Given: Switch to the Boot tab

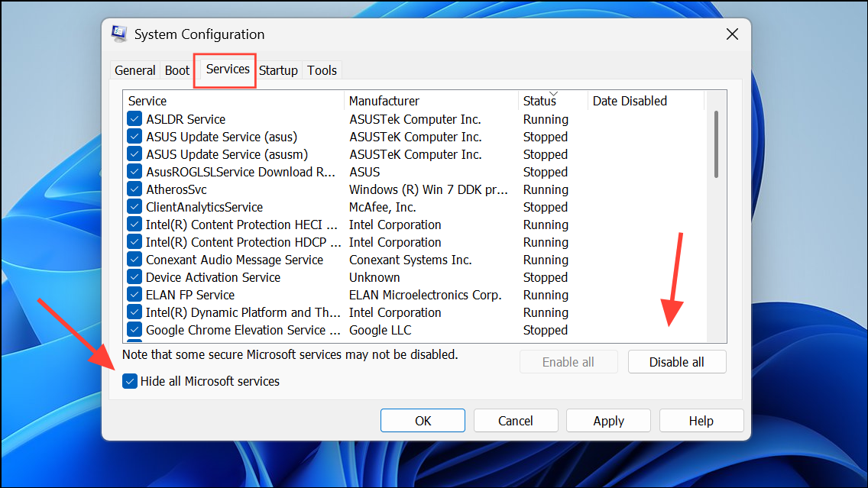Looking at the screenshot, I should tap(177, 69).
